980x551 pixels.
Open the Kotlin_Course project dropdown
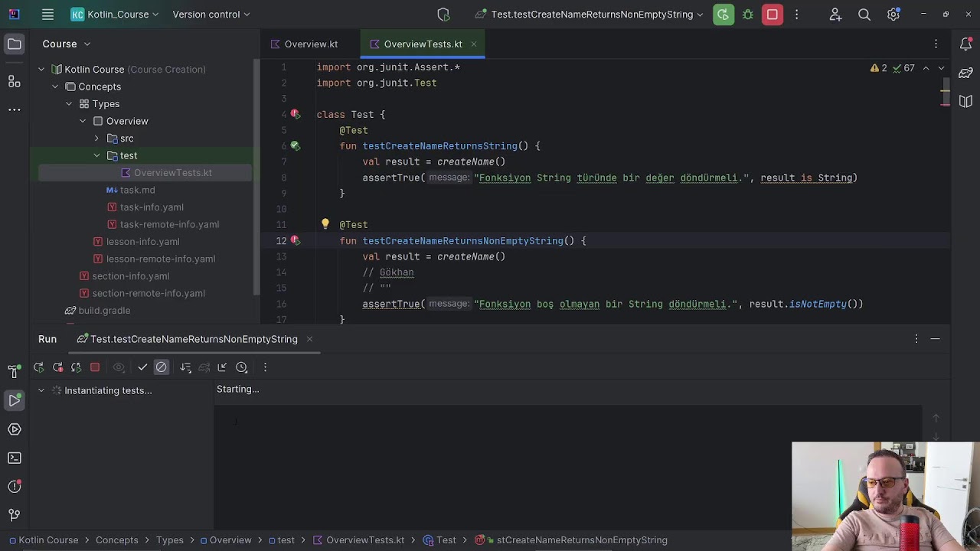point(115,15)
